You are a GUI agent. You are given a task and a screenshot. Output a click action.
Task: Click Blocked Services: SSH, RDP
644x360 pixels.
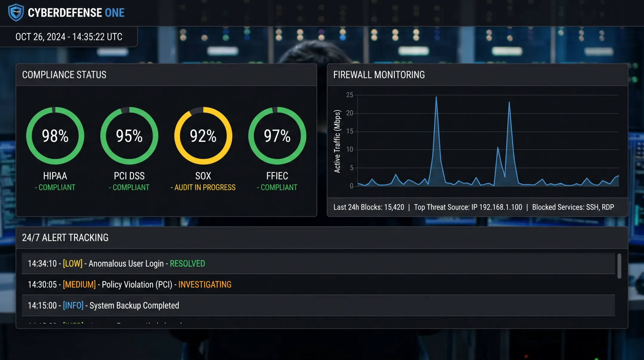573,207
